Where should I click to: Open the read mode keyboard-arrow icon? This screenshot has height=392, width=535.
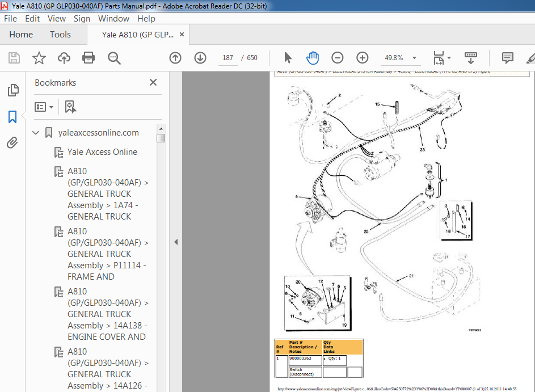(x=471, y=58)
